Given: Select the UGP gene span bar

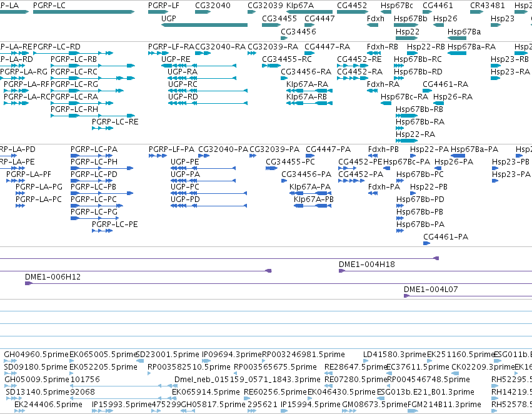Looking at the screenshot, I should 204,25.
